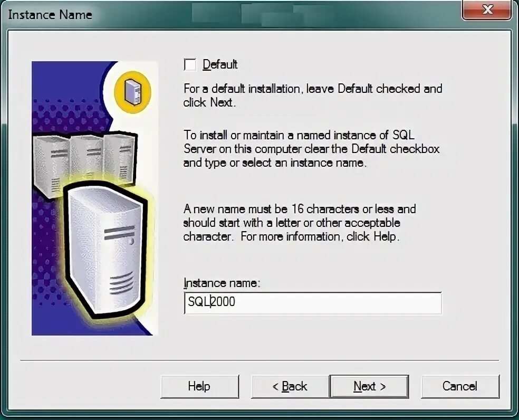Check the Default checkbox
The image size is (519, 420).
[190, 64]
